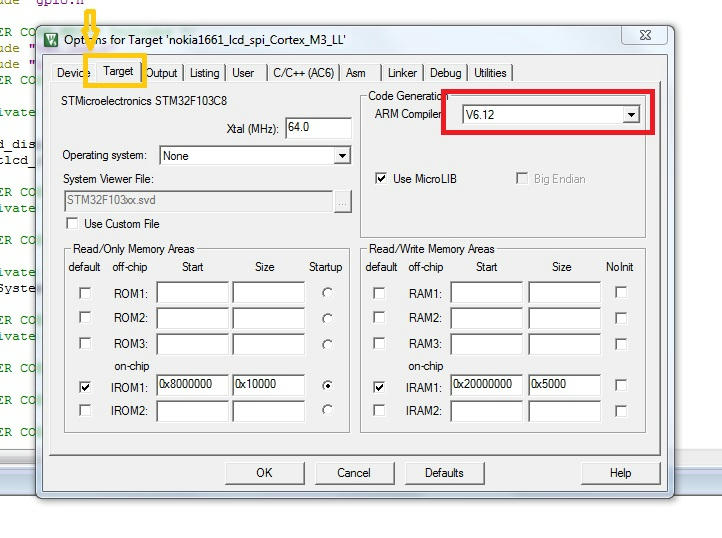The image size is (722, 538).
Task: Switch to the Output tab
Action: point(161,73)
